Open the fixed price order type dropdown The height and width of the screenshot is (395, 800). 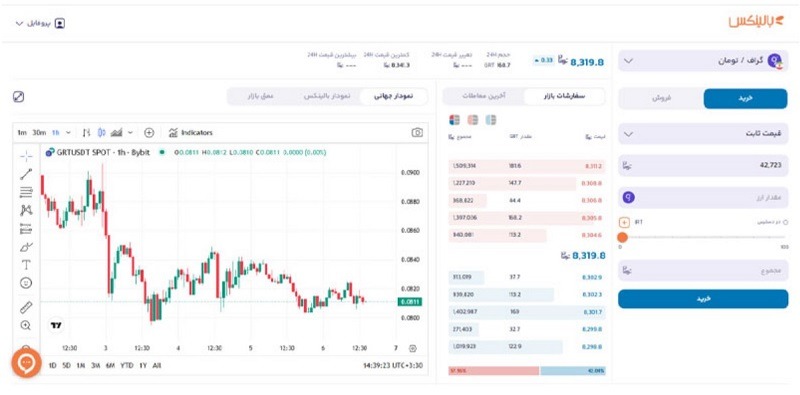pos(703,134)
